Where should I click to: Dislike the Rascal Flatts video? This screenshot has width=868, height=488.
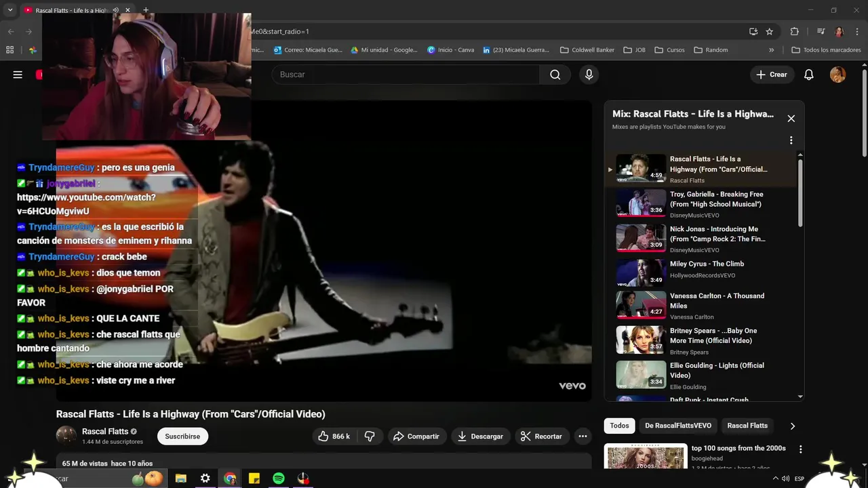(x=370, y=436)
